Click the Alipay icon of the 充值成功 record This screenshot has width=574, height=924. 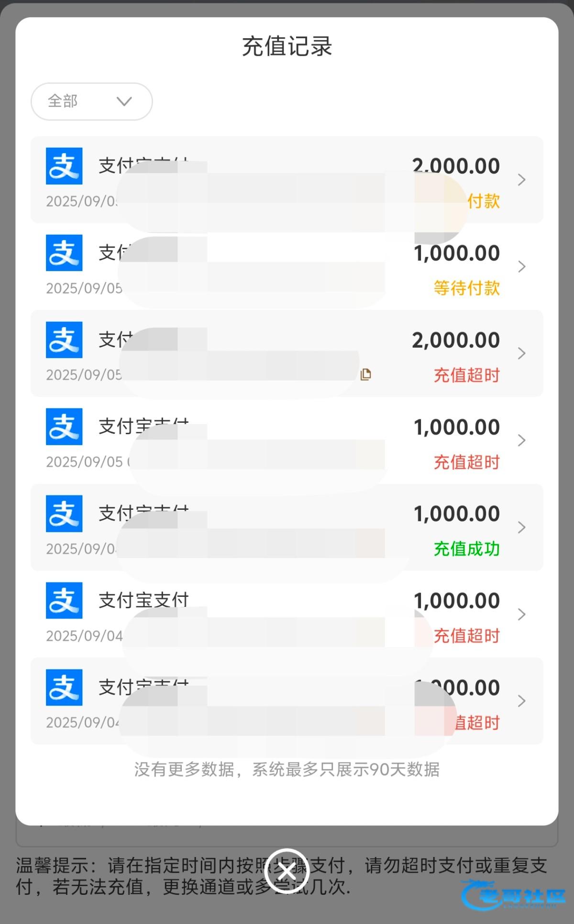coord(64,514)
